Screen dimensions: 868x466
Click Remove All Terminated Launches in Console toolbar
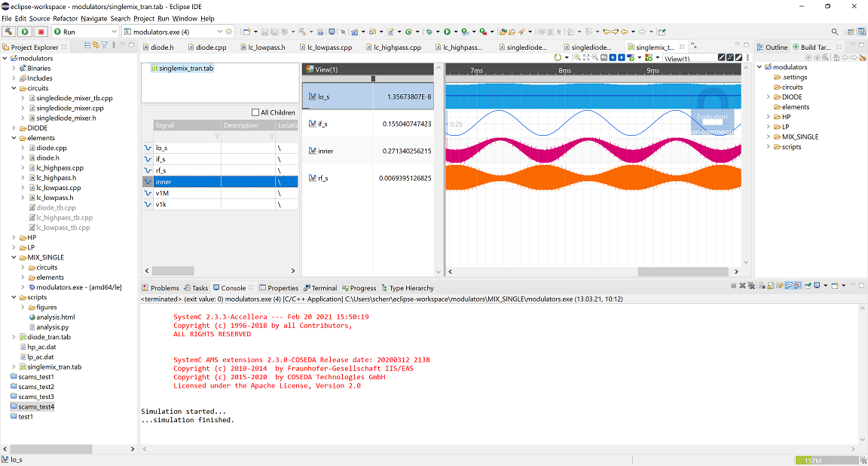(751, 286)
